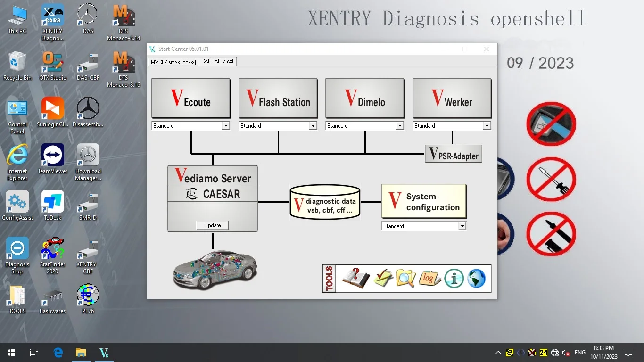The width and height of the screenshot is (644, 362).
Task: Select PL76 desktop shortcut
Action: point(88,299)
